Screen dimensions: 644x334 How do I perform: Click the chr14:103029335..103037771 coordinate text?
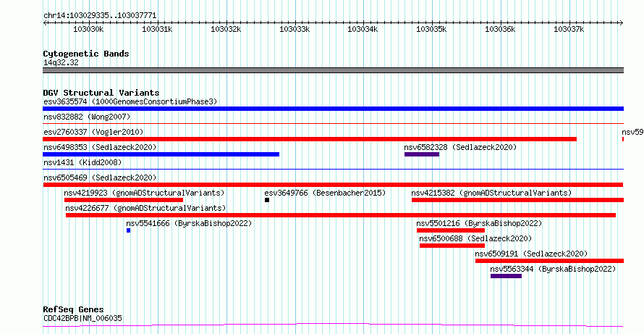[x=100, y=16]
